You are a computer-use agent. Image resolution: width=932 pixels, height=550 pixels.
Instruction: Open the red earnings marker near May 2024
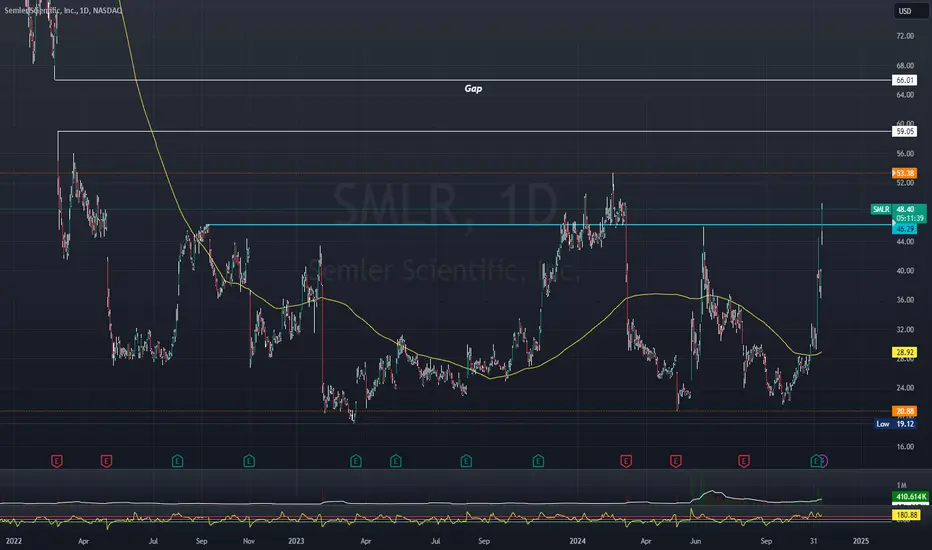(676, 461)
